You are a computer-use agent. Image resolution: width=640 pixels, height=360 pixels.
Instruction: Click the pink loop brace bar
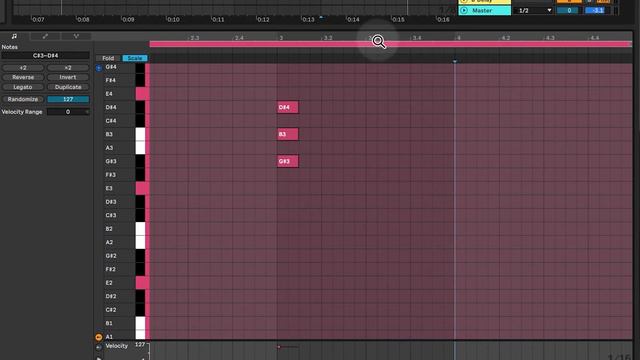391,44
